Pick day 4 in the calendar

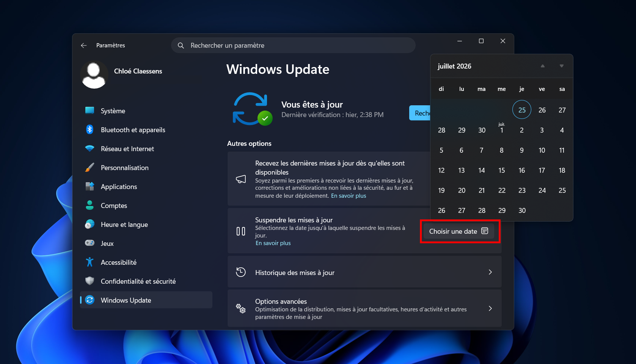tap(562, 130)
